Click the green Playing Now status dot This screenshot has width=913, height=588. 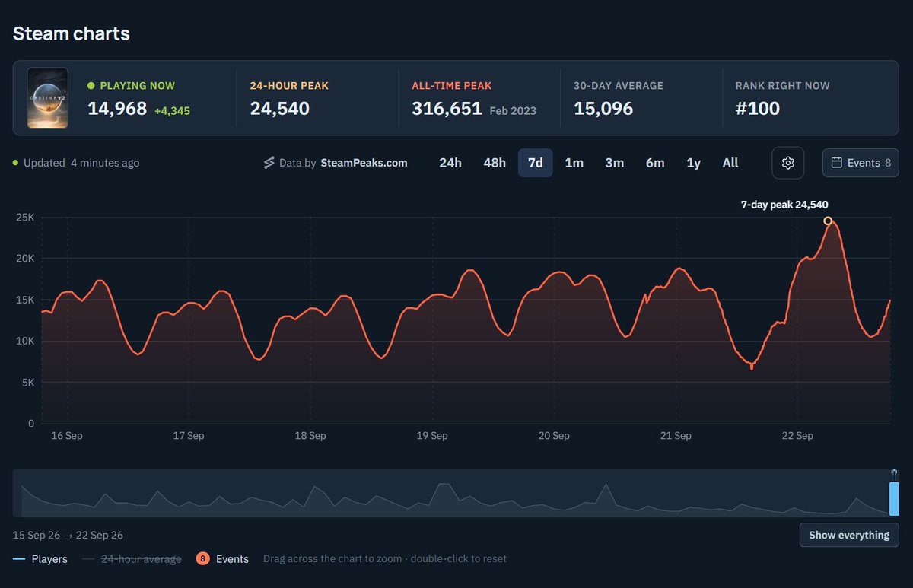point(91,86)
